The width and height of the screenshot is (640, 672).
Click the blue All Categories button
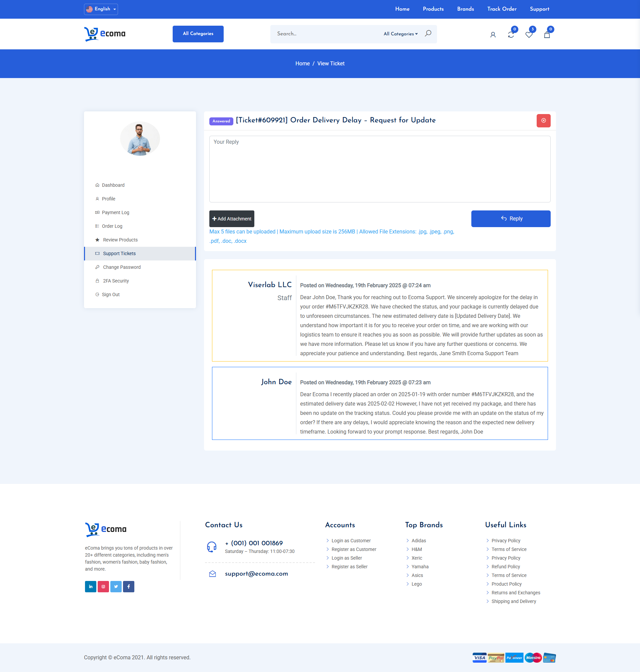point(198,34)
